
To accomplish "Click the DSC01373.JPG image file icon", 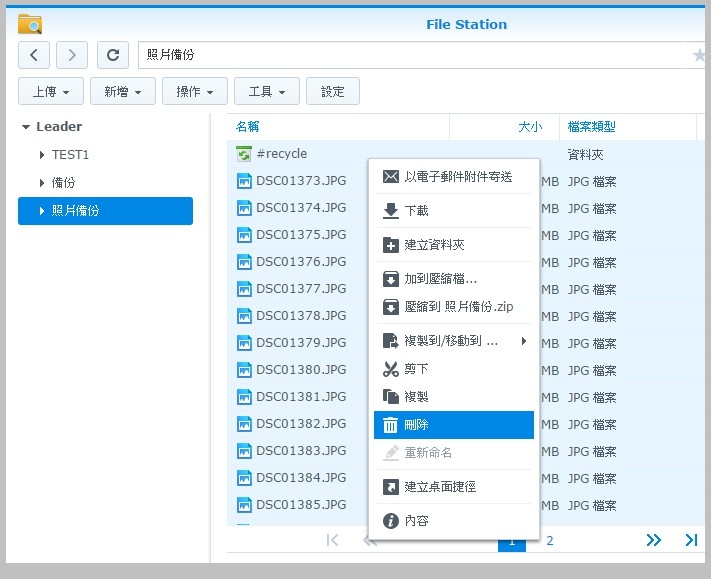I will [x=244, y=181].
